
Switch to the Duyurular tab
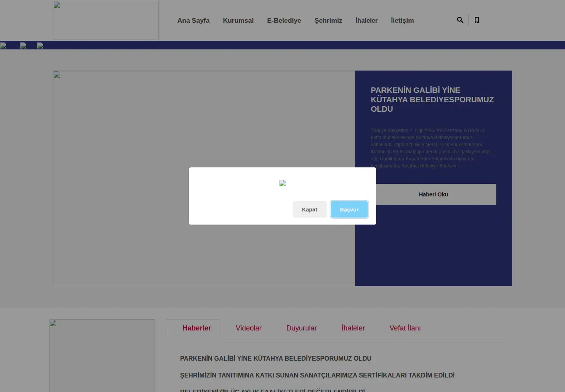pyautogui.click(x=301, y=328)
